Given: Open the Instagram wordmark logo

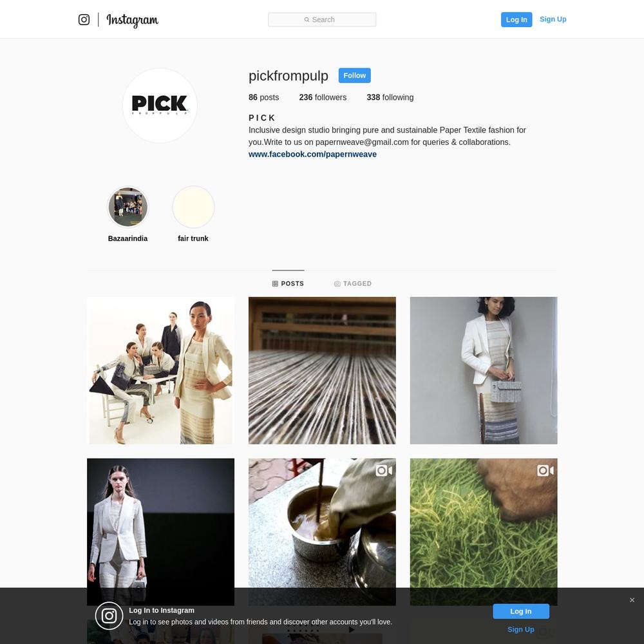Looking at the screenshot, I should [132, 20].
